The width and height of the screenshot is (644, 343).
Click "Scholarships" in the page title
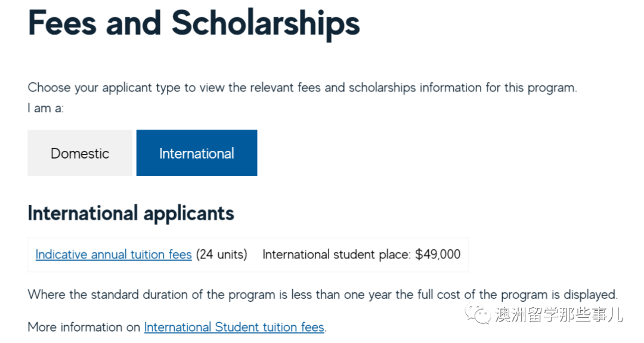tap(266, 23)
